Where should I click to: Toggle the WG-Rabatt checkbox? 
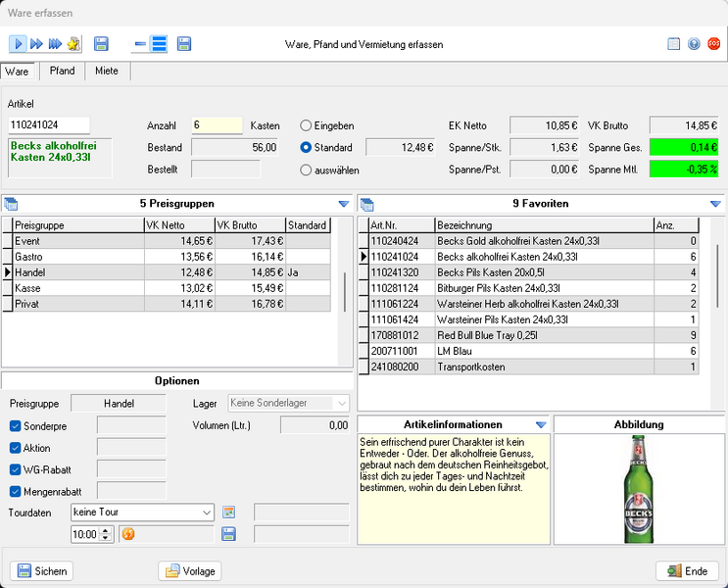[16, 469]
